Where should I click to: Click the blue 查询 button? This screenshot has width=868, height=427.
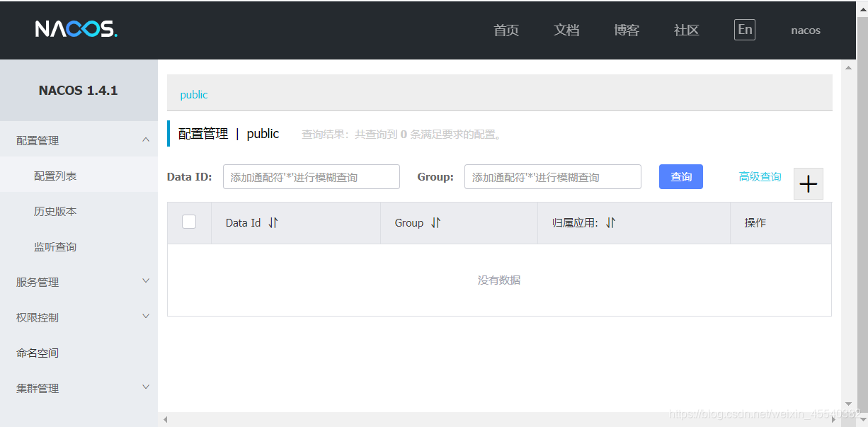pos(681,177)
